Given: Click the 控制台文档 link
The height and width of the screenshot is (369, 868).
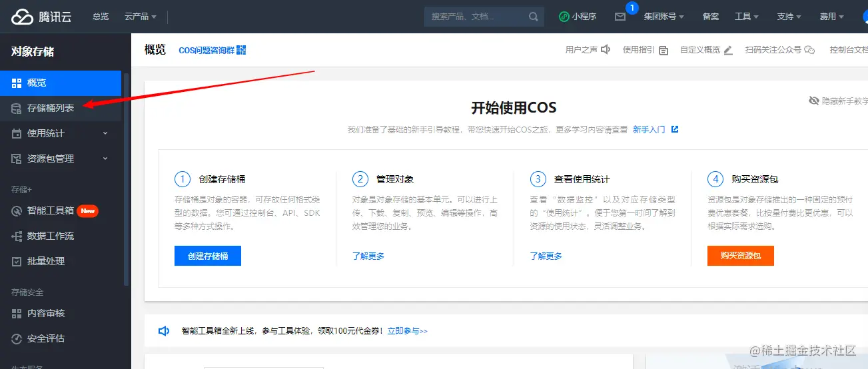Looking at the screenshot, I should click(849, 50).
